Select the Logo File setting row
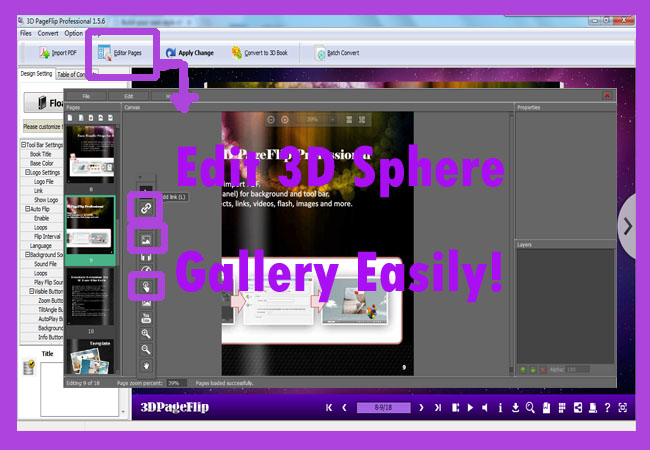 pyautogui.click(x=42, y=181)
